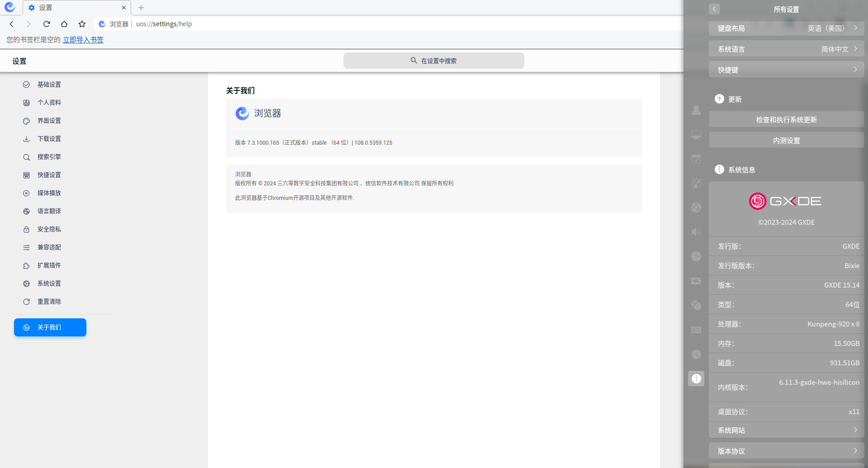Click processor value Kunpeng-920 x 8
Image resolution: width=868 pixels, height=468 pixels.
point(834,324)
